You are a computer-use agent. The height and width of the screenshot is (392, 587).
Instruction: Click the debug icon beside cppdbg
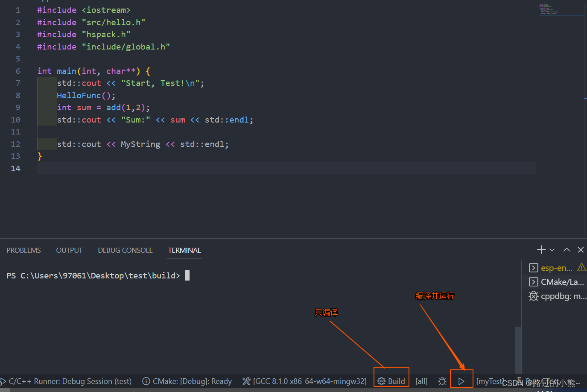click(533, 296)
